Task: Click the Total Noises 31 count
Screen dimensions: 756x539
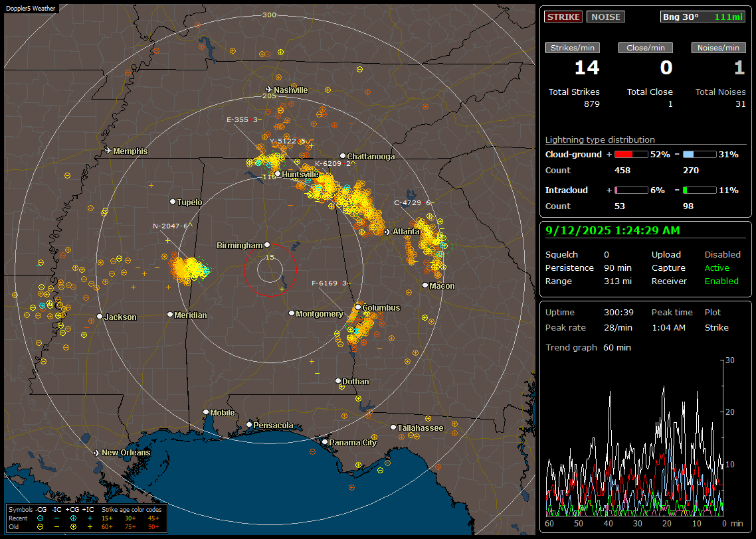Action: pos(741,104)
